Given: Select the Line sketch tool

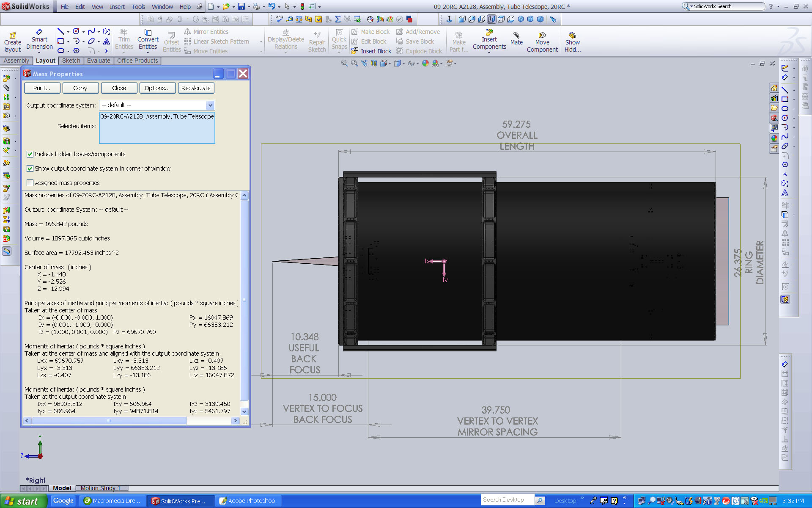Looking at the screenshot, I should pos(61,31).
